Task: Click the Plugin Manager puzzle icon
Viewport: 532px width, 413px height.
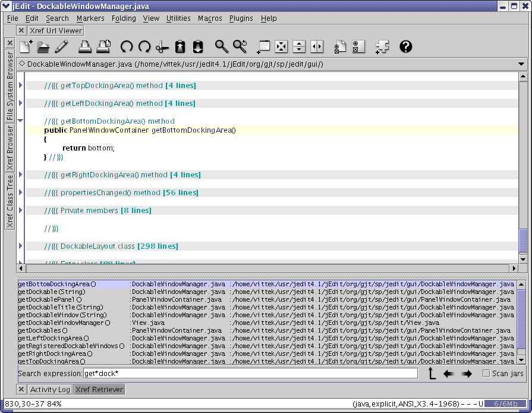Action: click(382, 46)
